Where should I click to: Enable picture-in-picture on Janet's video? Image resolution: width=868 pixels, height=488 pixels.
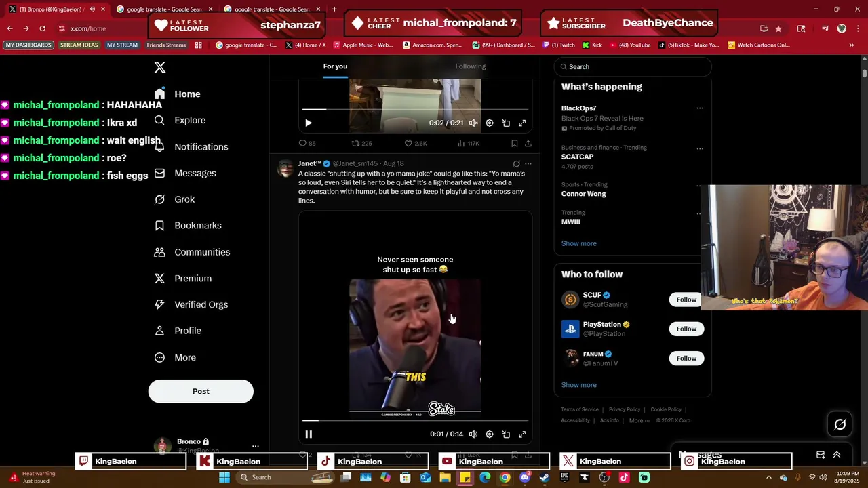click(x=506, y=434)
